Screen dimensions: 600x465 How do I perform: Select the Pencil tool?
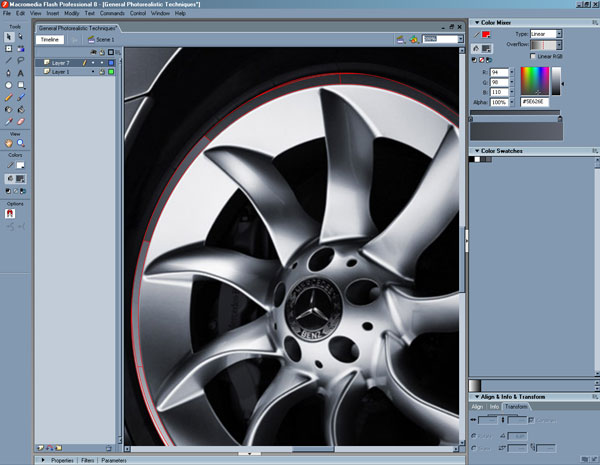(9, 97)
